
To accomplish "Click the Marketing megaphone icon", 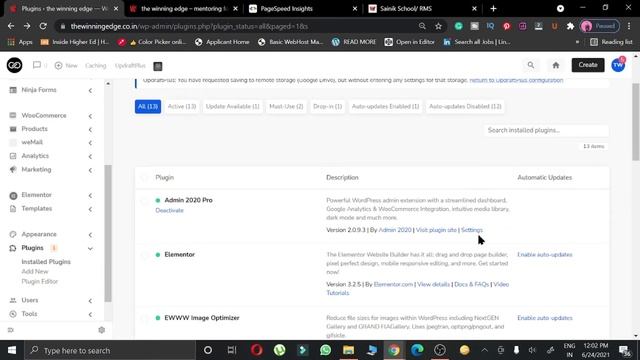I will (13, 169).
